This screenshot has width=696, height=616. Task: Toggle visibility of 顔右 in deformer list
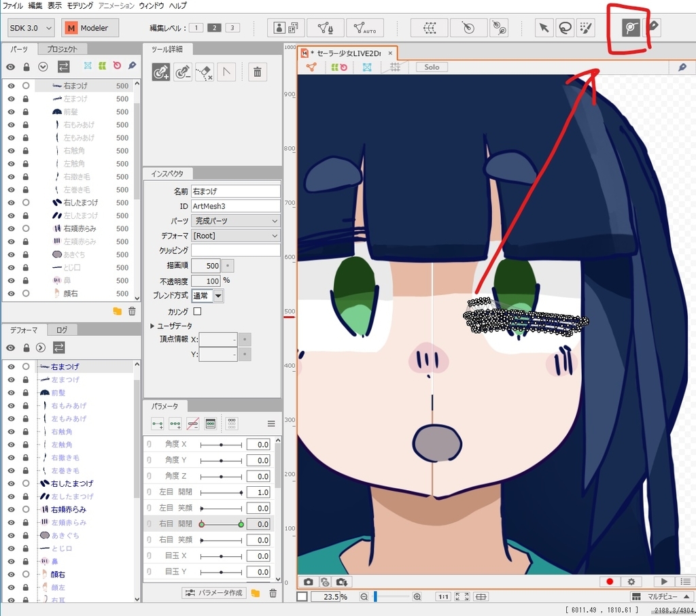(11, 575)
